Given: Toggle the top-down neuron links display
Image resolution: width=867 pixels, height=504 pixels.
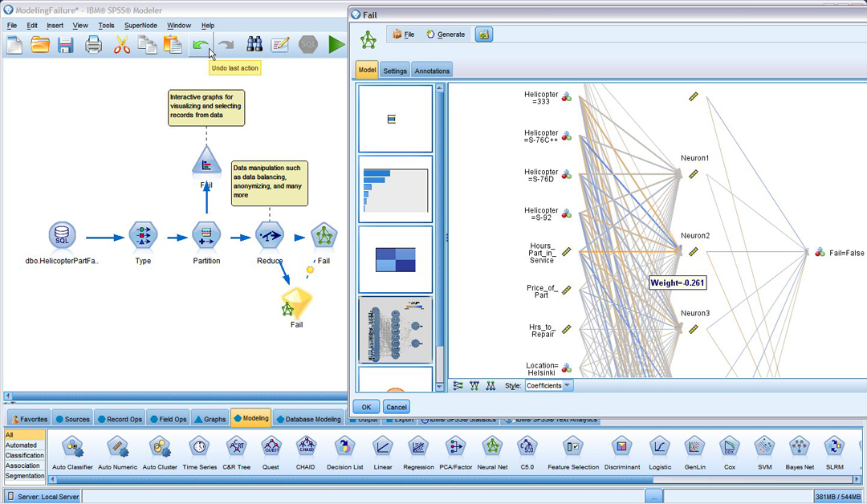Looking at the screenshot, I should [474, 386].
